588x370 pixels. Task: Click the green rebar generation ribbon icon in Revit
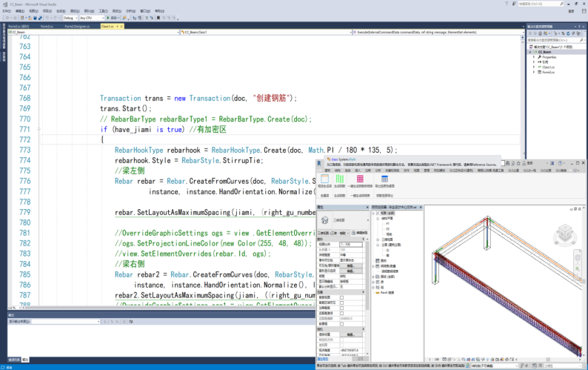coord(340,179)
